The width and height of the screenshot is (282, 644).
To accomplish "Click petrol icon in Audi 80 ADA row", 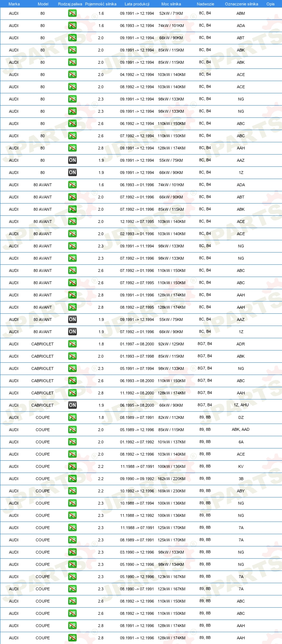I will click(x=72, y=26).
